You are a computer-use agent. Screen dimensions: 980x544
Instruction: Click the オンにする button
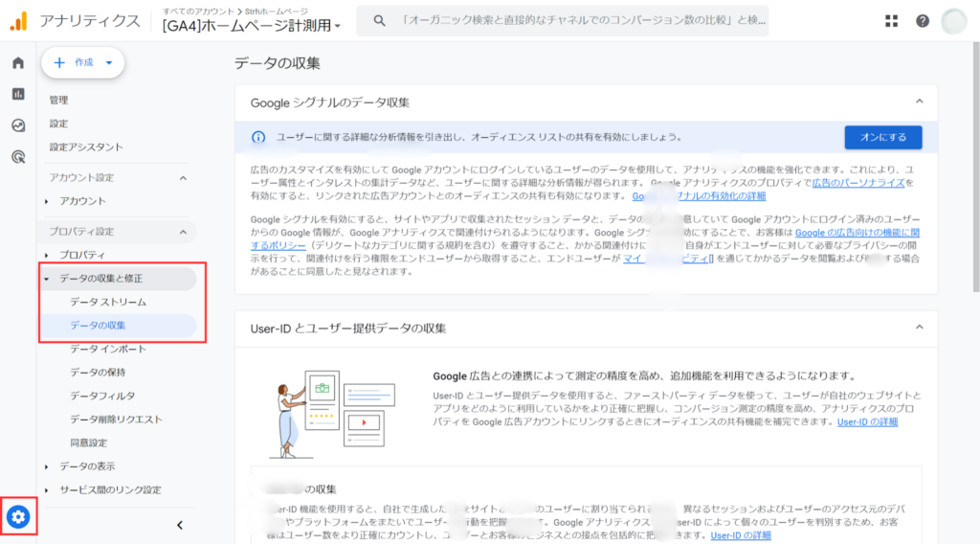click(x=883, y=138)
